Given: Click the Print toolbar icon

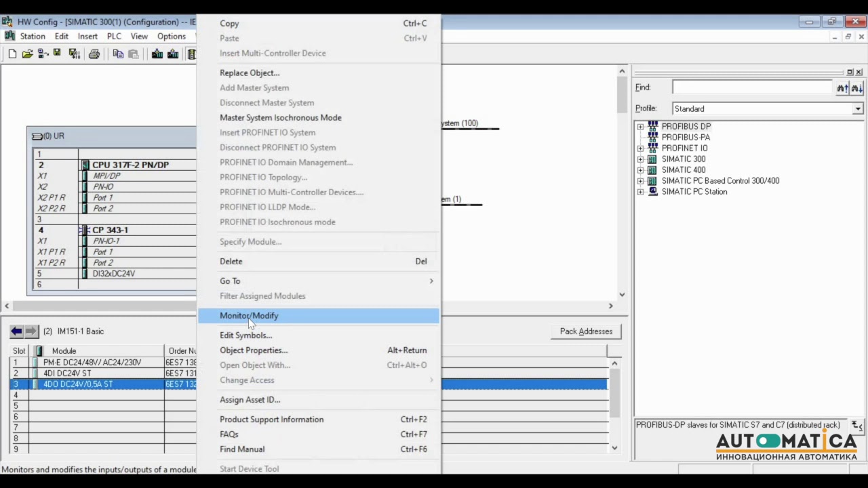Looking at the screenshot, I should (94, 54).
